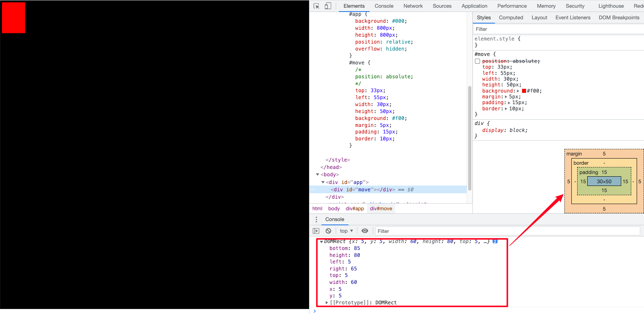Screen dimensions: 644x314
Task: Switch to the Computed sidebar tab
Action: pyautogui.click(x=511, y=18)
